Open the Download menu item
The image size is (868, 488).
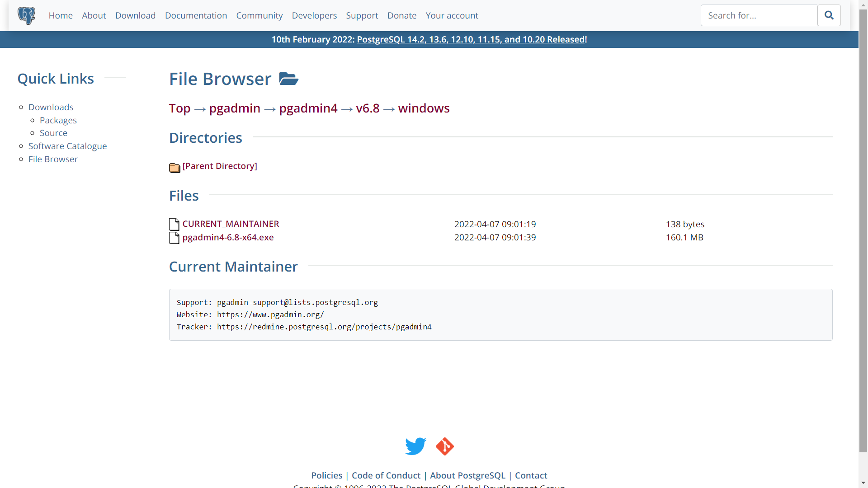tap(135, 15)
